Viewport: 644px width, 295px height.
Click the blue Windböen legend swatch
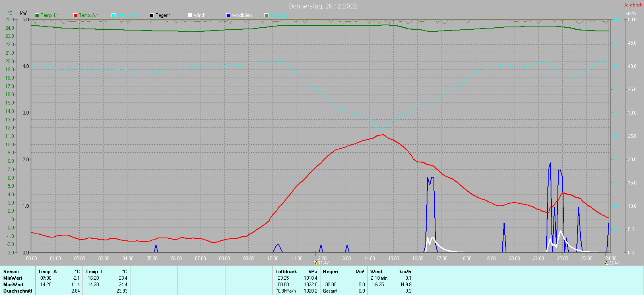click(x=228, y=15)
